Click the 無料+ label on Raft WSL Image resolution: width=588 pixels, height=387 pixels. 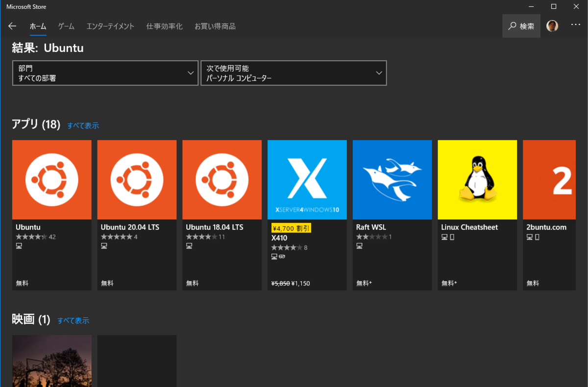(x=364, y=284)
